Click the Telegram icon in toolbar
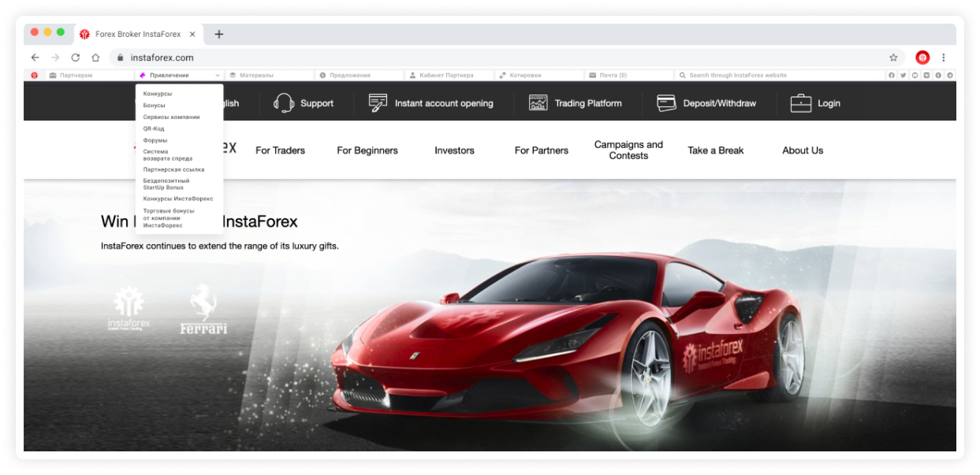The image size is (980, 475). [x=949, y=76]
